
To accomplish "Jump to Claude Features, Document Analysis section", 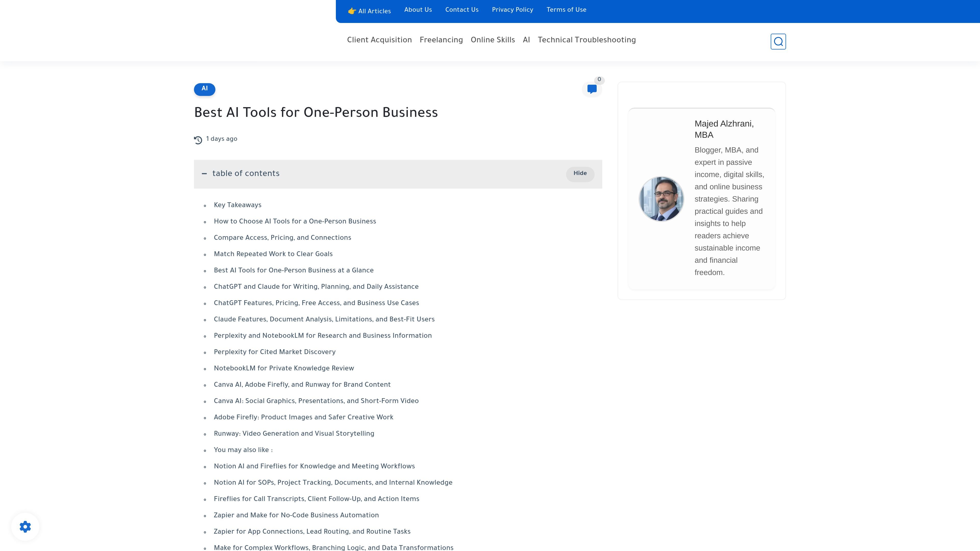I will click(x=324, y=319).
